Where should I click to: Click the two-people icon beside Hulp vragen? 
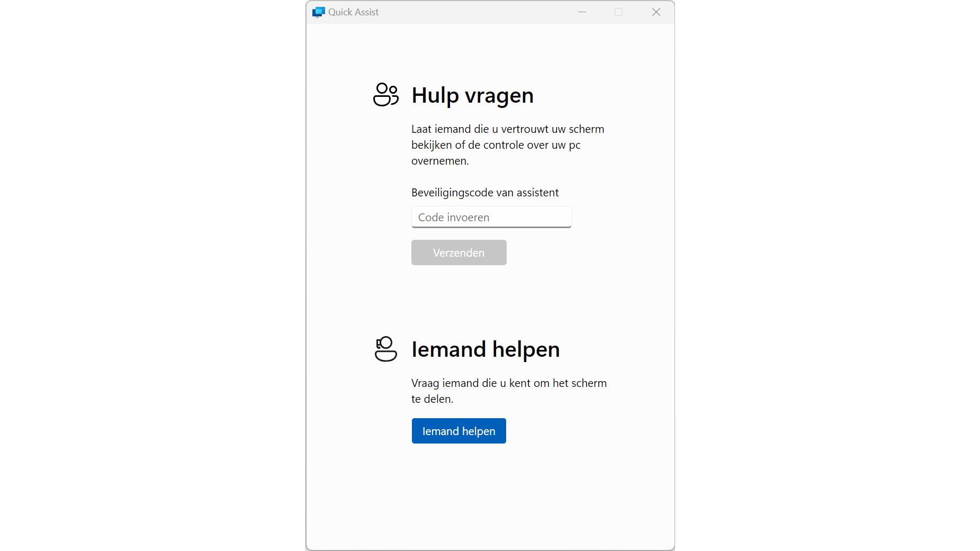point(386,95)
